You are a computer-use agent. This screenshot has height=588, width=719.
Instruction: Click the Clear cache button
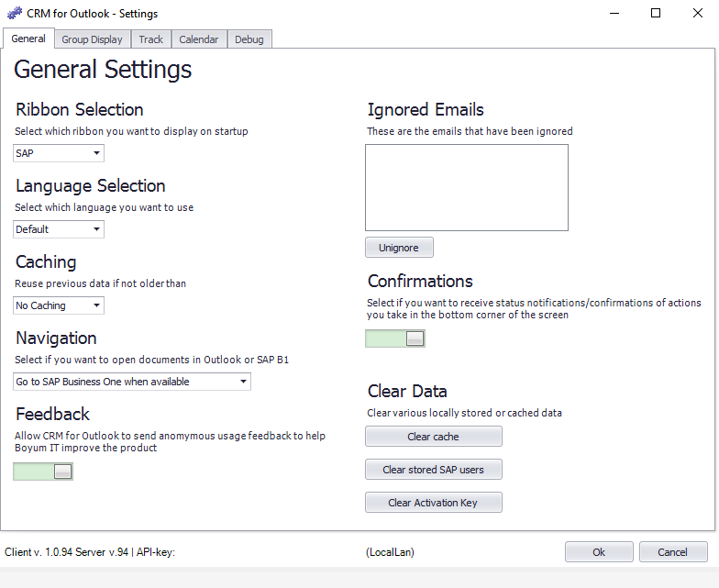point(433,437)
